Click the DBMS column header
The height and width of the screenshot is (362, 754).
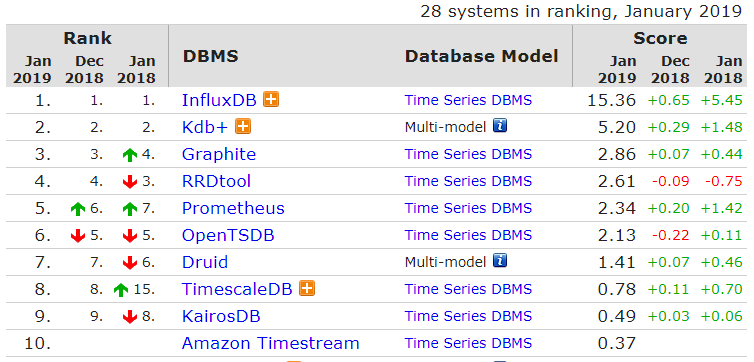[211, 56]
